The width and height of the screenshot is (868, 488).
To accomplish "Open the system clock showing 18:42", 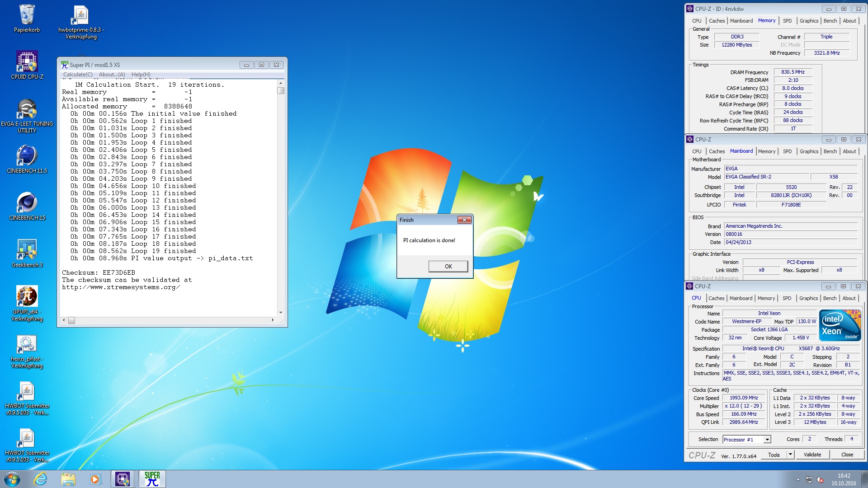I will click(844, 479).
